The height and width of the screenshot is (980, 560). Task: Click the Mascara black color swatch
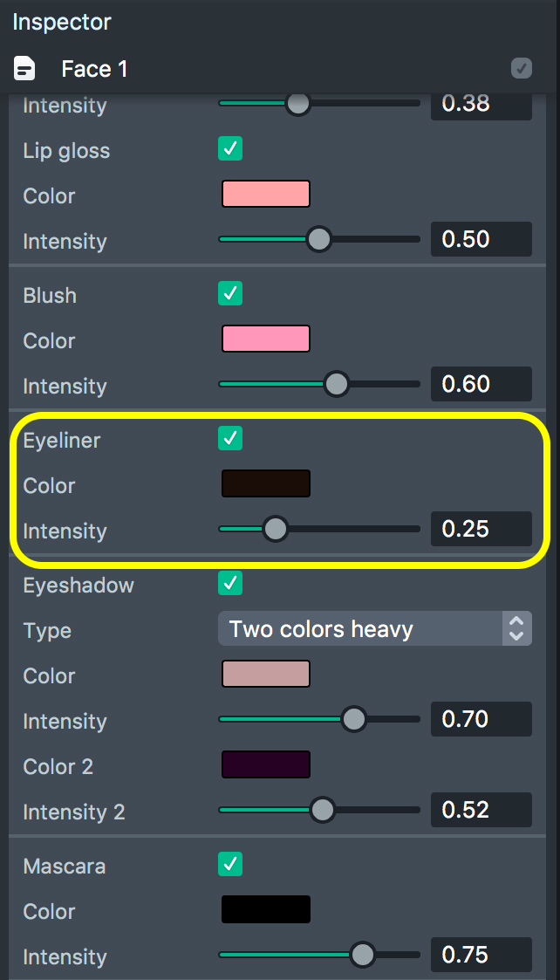pos(266,909)
